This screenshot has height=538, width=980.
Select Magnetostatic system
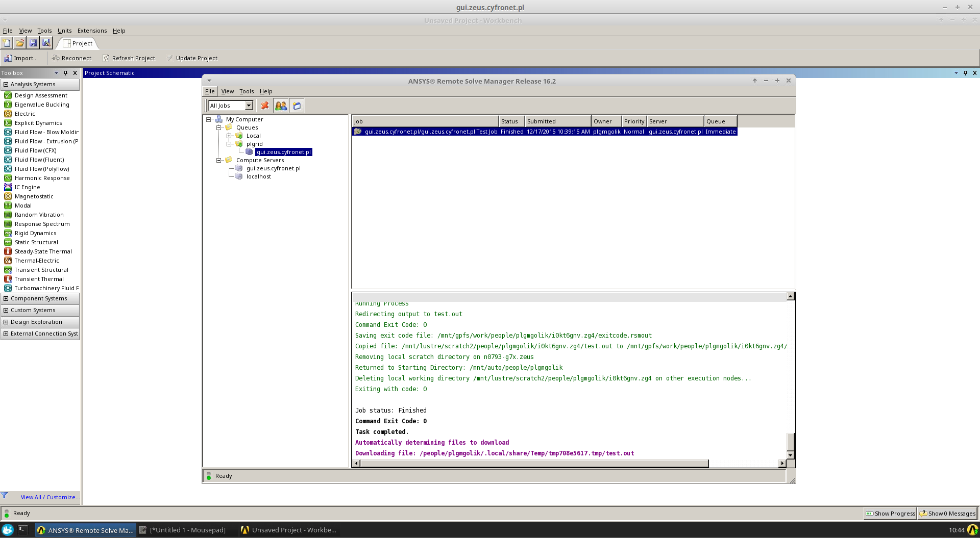click(x=34, y=196)
